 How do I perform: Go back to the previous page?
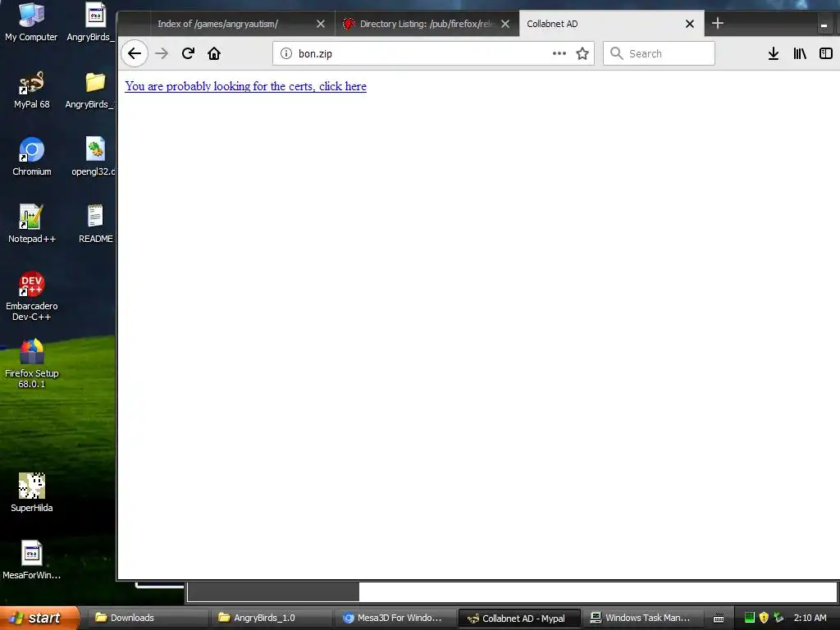pos(135,53)
